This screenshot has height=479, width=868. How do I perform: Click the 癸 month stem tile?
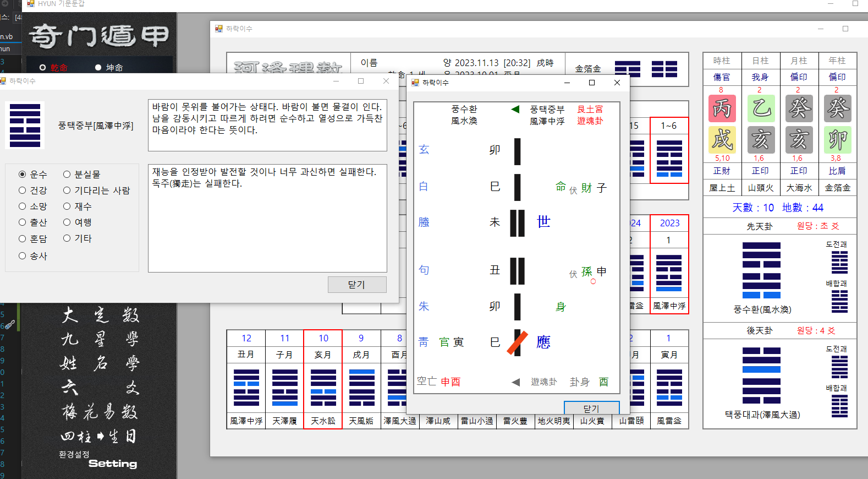click(799, 108)
